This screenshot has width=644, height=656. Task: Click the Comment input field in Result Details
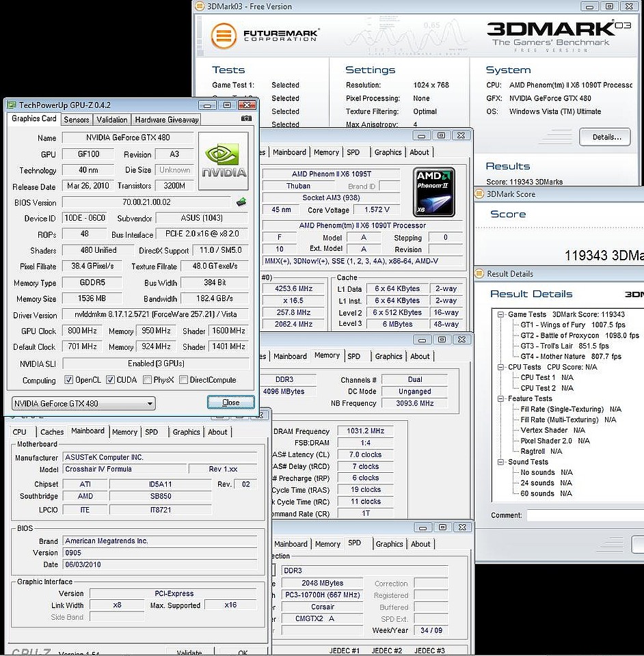point(585,515)
